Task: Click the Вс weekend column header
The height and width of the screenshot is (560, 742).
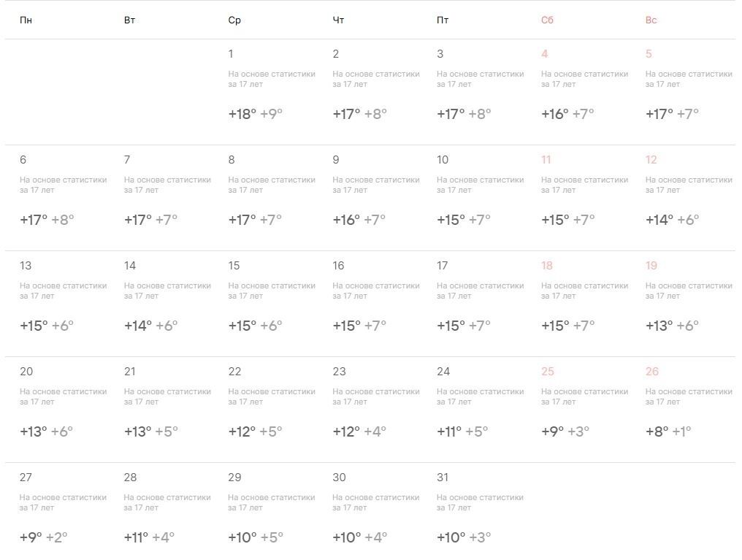Action: [x=651, y=20]
